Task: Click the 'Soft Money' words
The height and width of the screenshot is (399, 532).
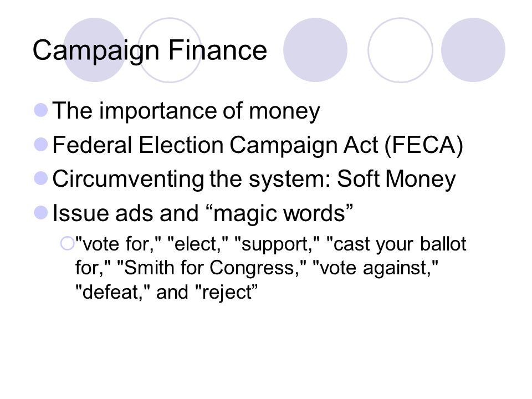Action: [396, 179]
